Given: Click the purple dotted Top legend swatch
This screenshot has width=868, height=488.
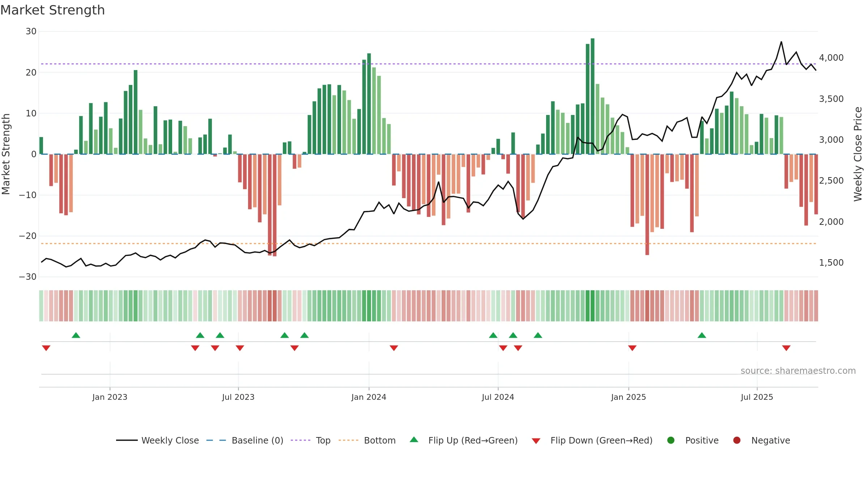Looking at the screenshot, I should tap(301, 440).
